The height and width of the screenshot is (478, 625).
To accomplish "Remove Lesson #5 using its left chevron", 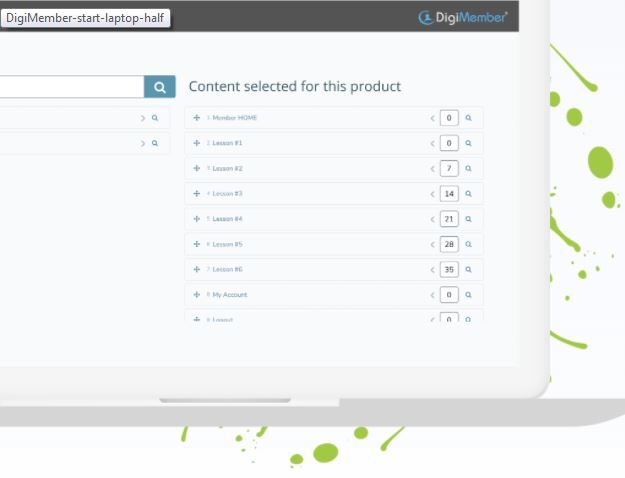I will (x=432, y=244).
